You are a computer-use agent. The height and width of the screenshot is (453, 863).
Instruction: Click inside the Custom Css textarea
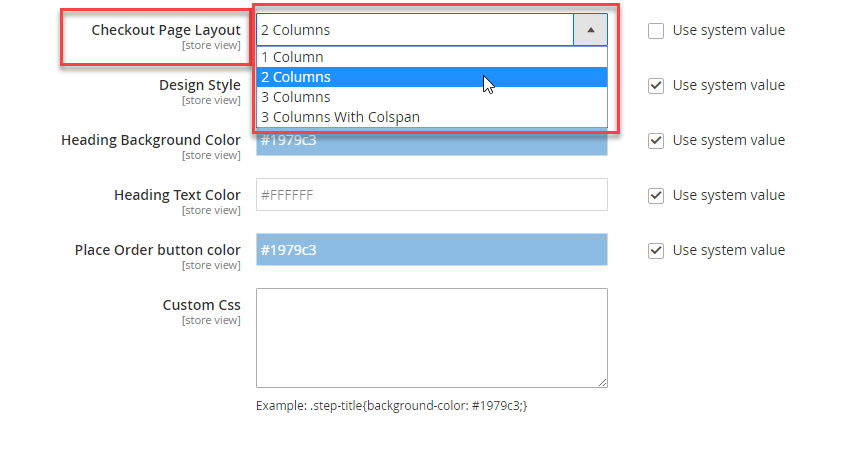(432, 338)
